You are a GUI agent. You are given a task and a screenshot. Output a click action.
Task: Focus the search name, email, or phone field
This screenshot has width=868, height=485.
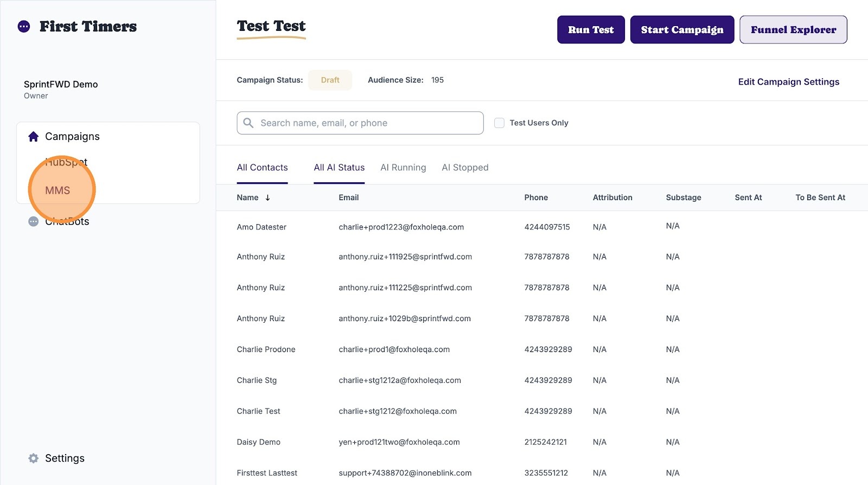click(360, 123)
